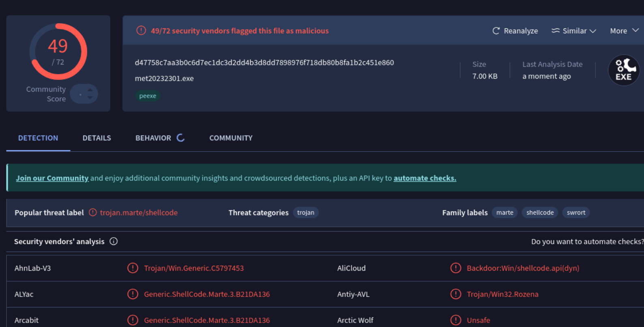
Task: Click the alert icon for AliCloud detection
Action: coord(455,268)
